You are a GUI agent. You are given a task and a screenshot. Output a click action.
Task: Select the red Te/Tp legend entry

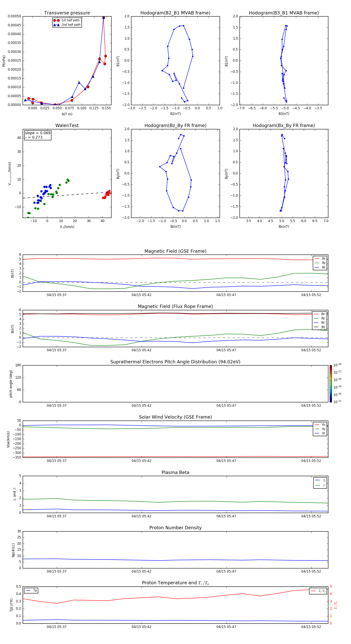pos(318,591)
